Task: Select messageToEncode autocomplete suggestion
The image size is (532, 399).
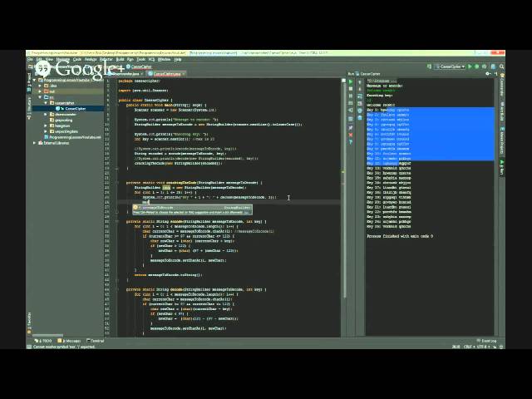Action: [192, 207]
